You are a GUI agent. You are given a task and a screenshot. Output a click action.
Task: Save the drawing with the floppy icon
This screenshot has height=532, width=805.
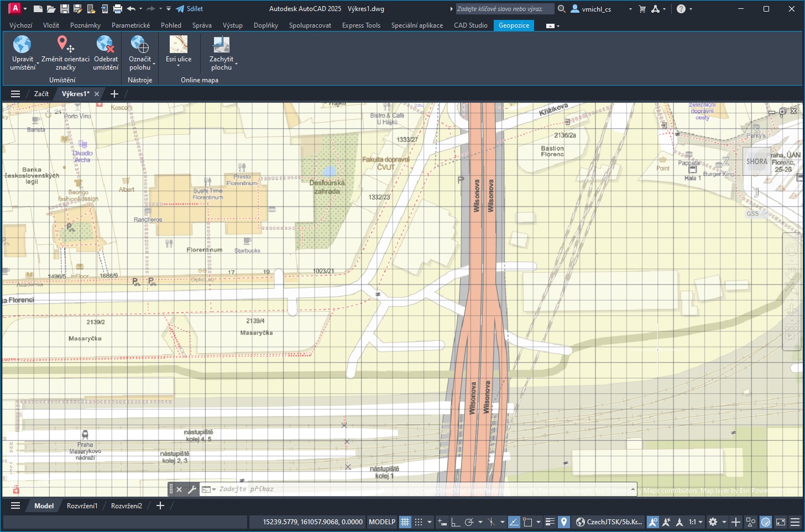tap(64, 9)
